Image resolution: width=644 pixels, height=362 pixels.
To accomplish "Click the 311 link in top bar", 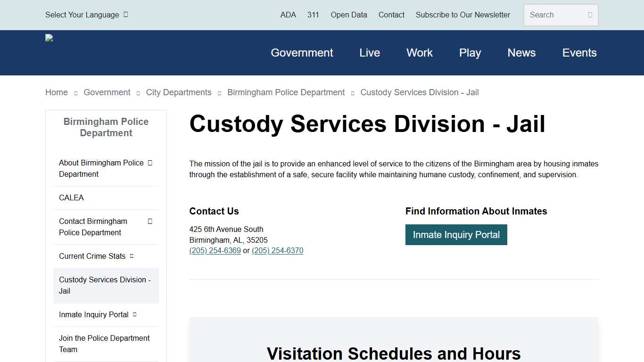I will click(313, 15).
